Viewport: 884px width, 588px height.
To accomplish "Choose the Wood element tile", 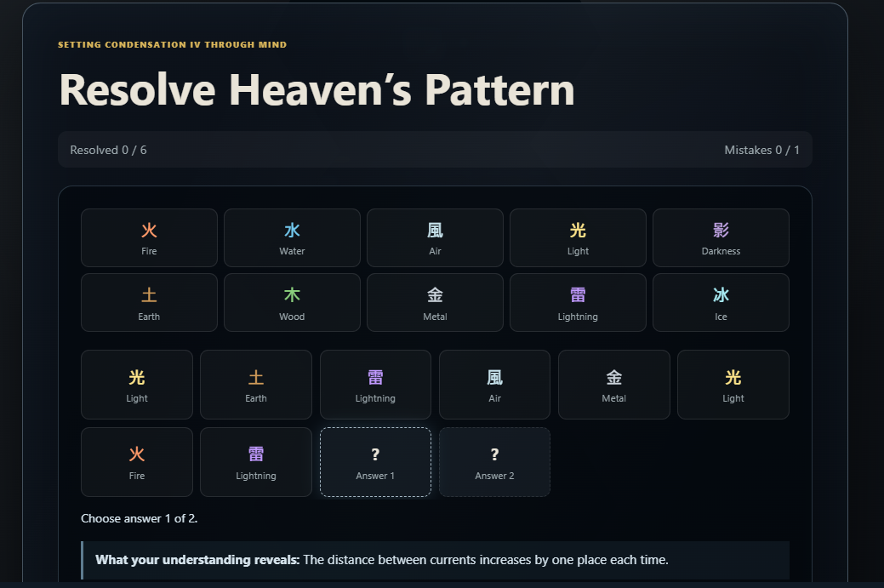I will coord(292,303).
